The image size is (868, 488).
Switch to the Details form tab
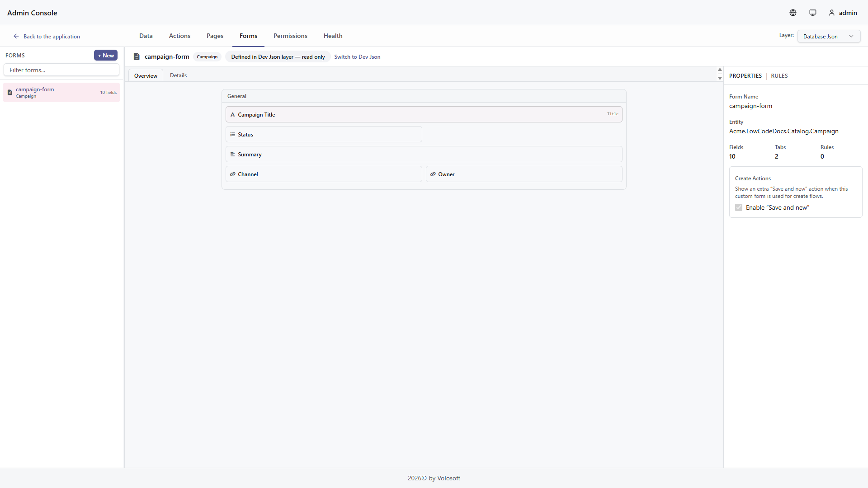coord(178,75)
